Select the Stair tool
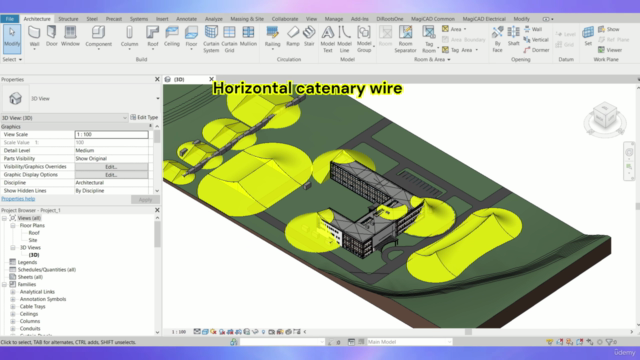 309,36
